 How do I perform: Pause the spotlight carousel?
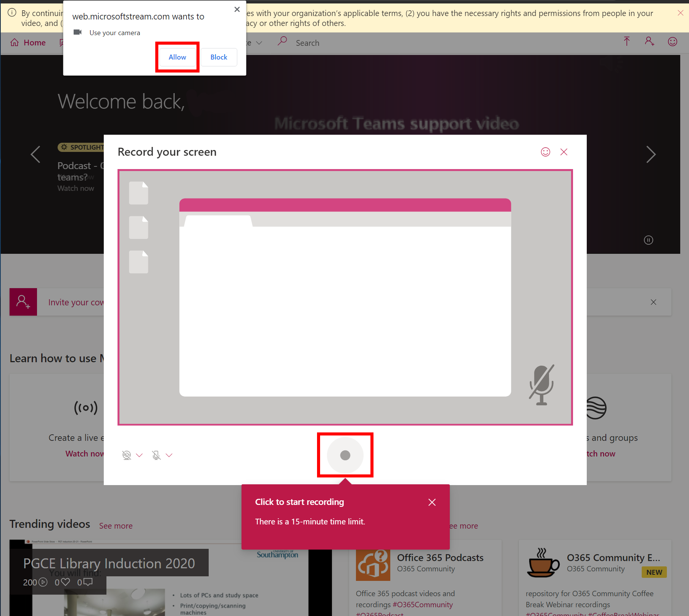(649, 240)
